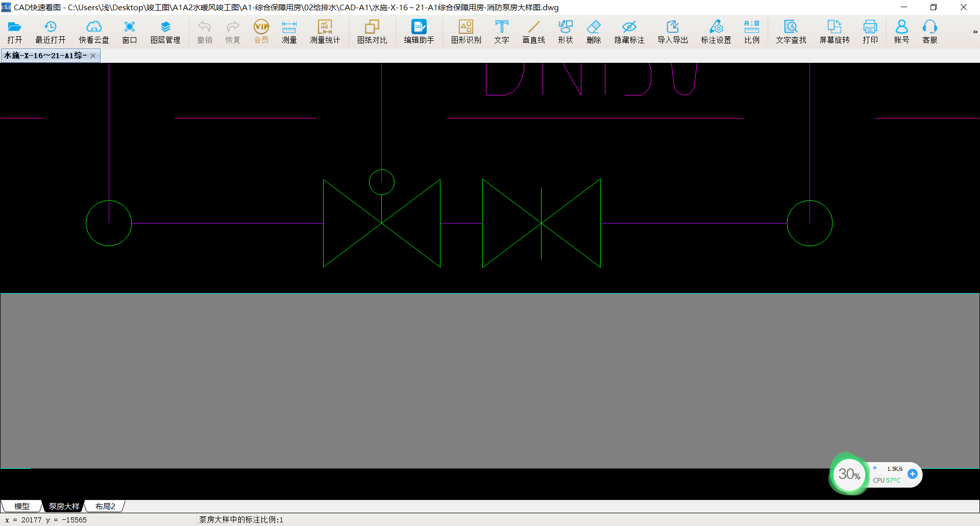Click the 30% memory usage floating ball

(x=849, y=474)
